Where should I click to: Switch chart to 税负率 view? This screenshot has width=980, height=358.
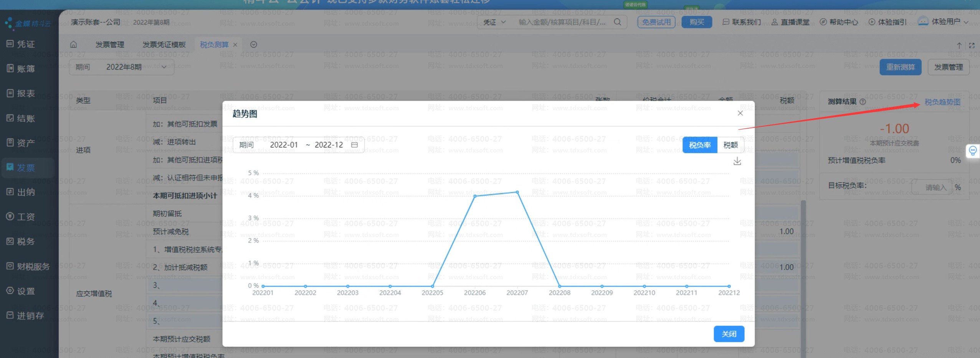click(x=699, y=145)
